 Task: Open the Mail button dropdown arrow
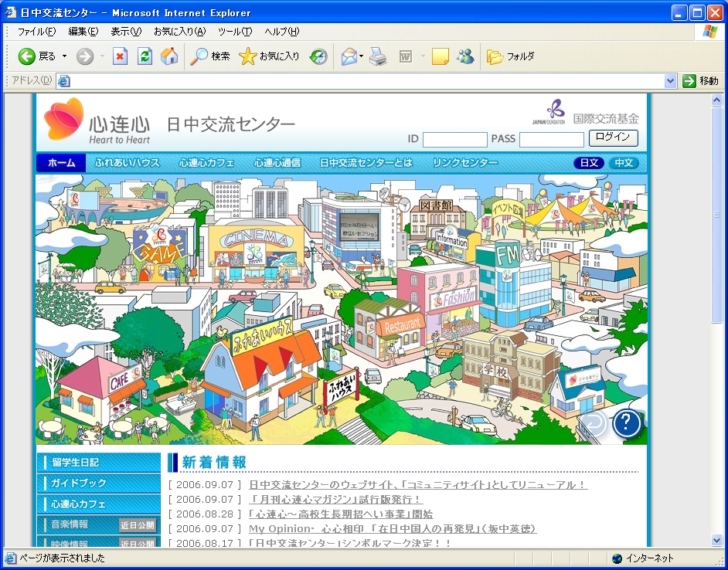pos(361,56)
